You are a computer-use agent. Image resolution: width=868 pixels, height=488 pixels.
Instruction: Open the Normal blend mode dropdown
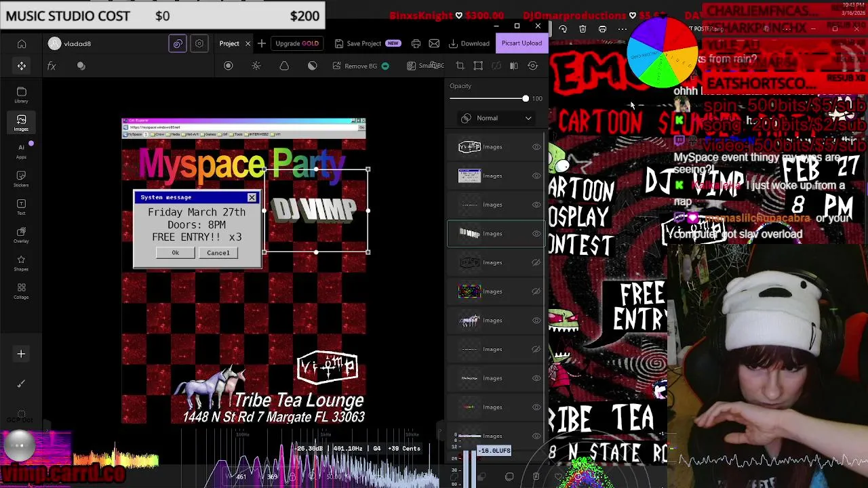click(x=496, y=118)
